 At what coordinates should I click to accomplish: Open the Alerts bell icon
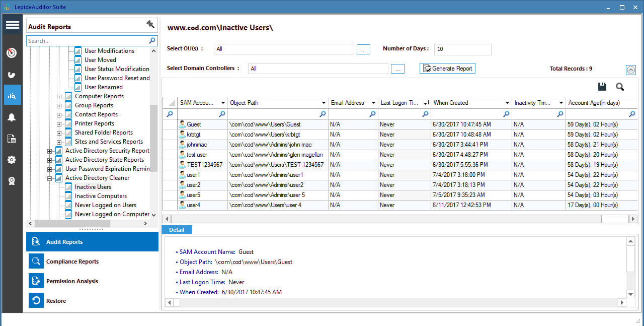12,116
